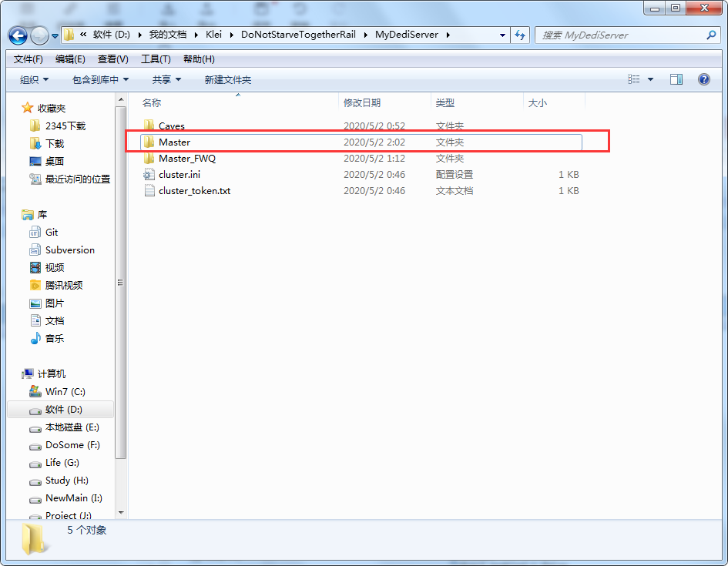Open address bar history dropdown arrow
The image size is (728, 566).
pyautogui.click(x=502, y=35)
